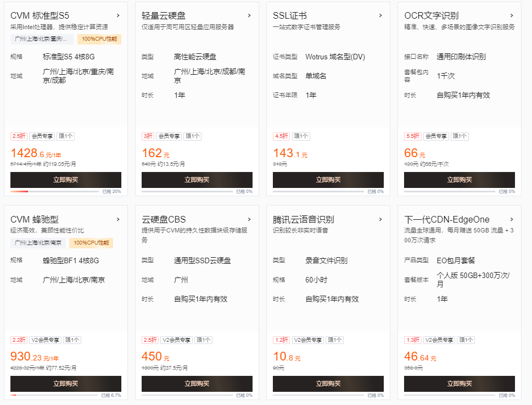The image size is (532, 405).
Task: Open the 下一代CDN-EdgeOne card arrow
Action: (x=512, y=219)
